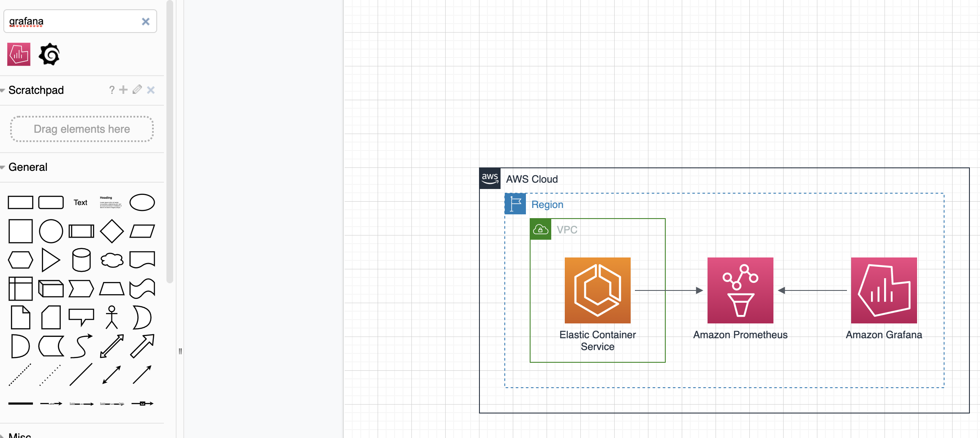
Task: Edit the Scratchpad
Action: coord(136,90)
